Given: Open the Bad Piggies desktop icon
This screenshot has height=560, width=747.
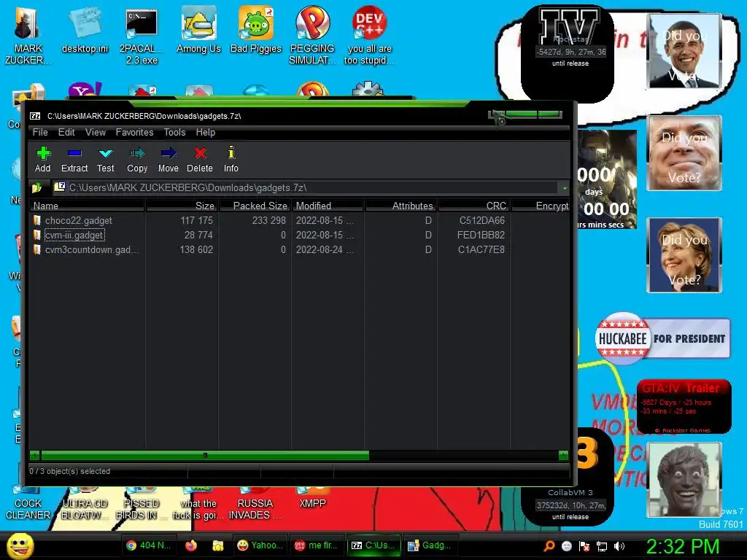Looking at the screenshot, I should click(256, 31).
